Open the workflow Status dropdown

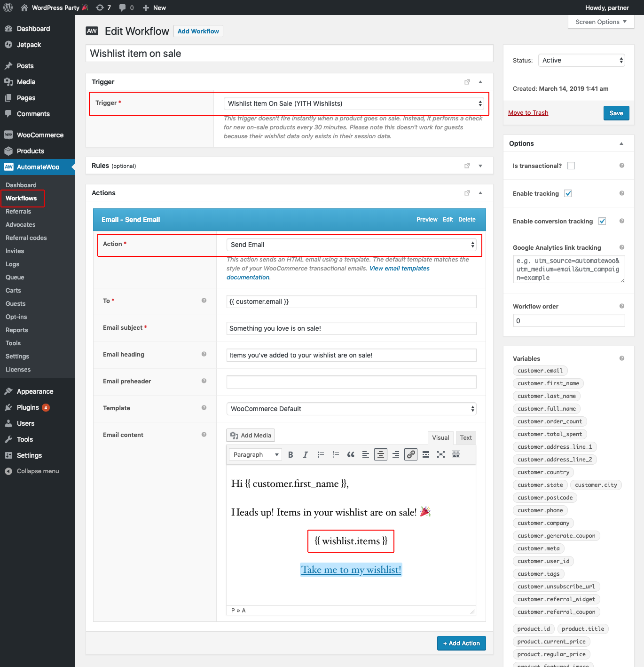tap(581, 60)
